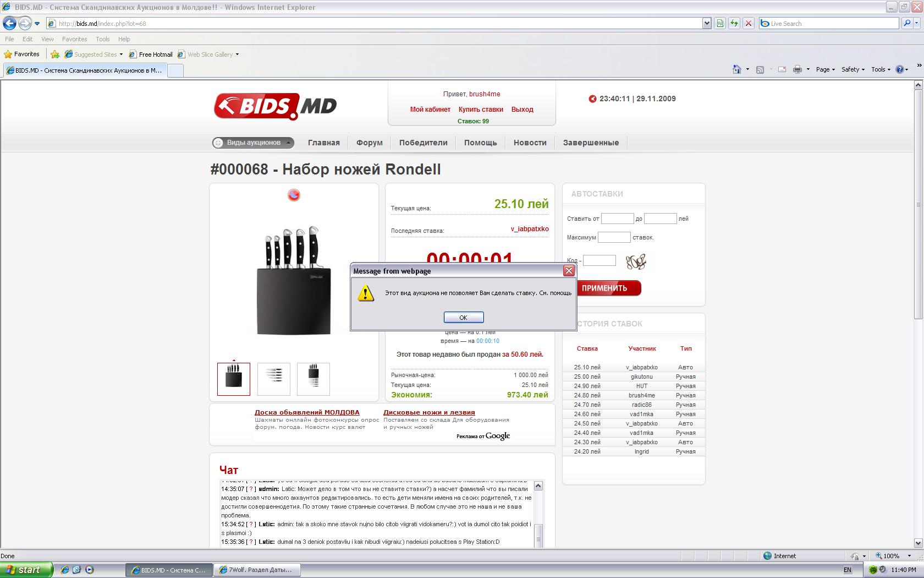Select the third knife block thumbnail

pyautogui.click(x=313, y=379)
